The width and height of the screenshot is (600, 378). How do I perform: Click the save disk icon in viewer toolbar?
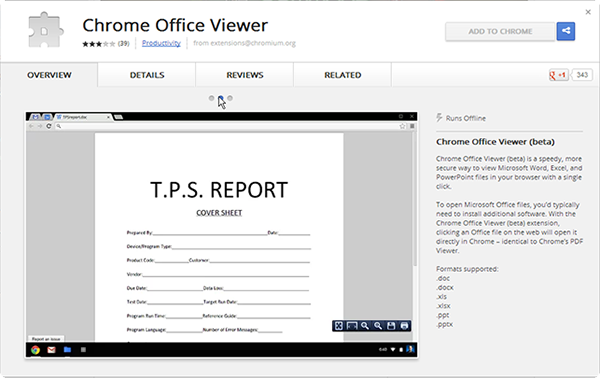coord(391,326)
